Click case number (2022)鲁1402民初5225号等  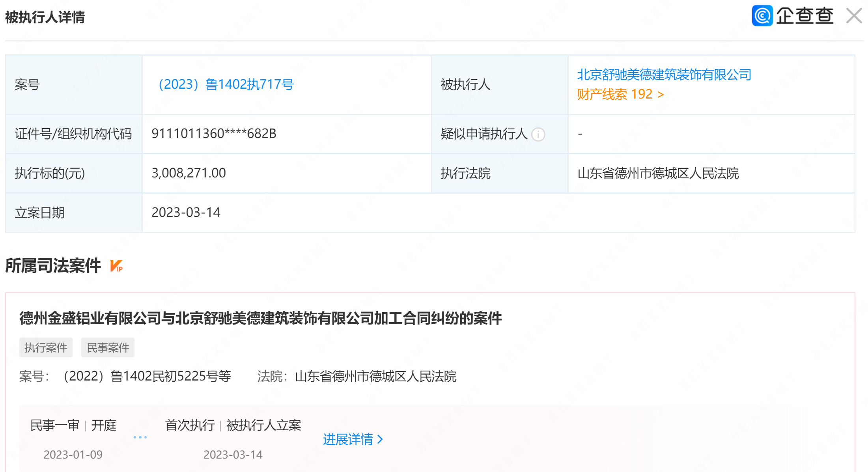(x=147, y=376)
